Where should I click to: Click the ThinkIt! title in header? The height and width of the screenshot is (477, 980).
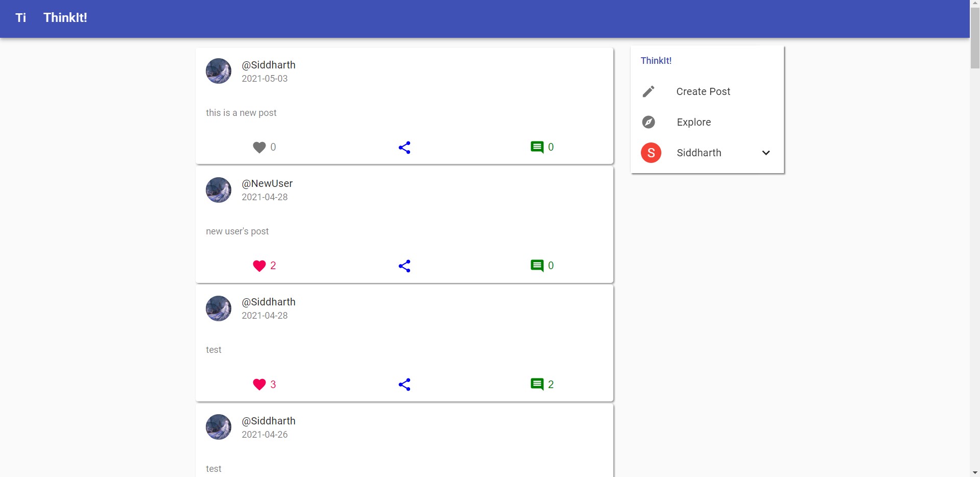(x=65, y=17)
